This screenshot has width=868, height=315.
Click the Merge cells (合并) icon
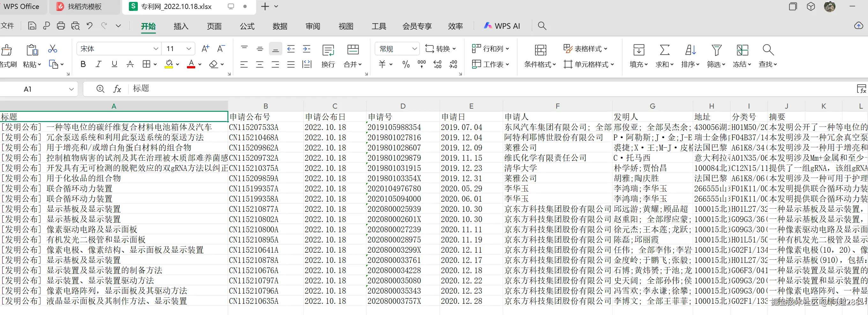coord(353,50)
